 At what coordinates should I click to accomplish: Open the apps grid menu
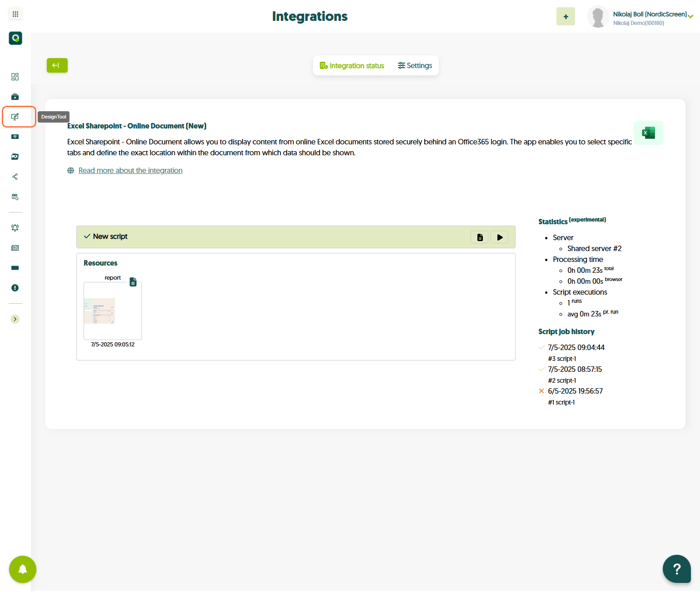15,14
